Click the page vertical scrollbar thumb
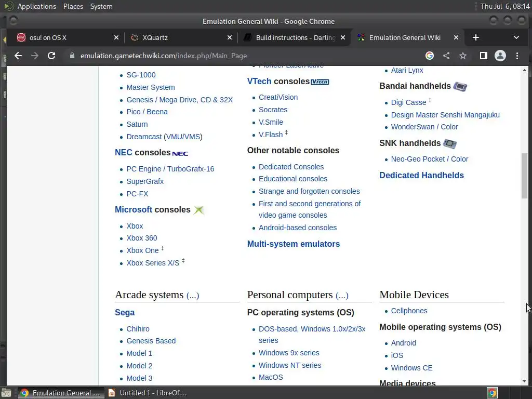Viewport: 532px width, 399px height. pos(525,176)
